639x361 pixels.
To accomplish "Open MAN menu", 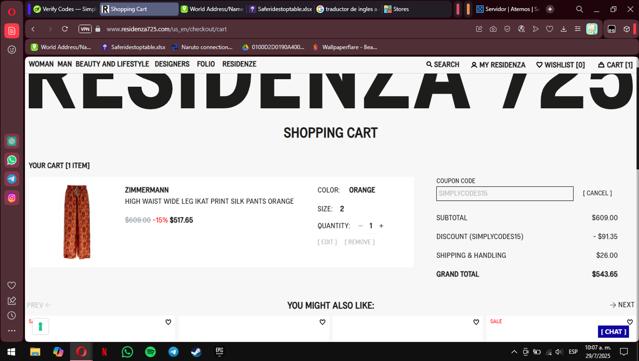I will tap(65, 64).
